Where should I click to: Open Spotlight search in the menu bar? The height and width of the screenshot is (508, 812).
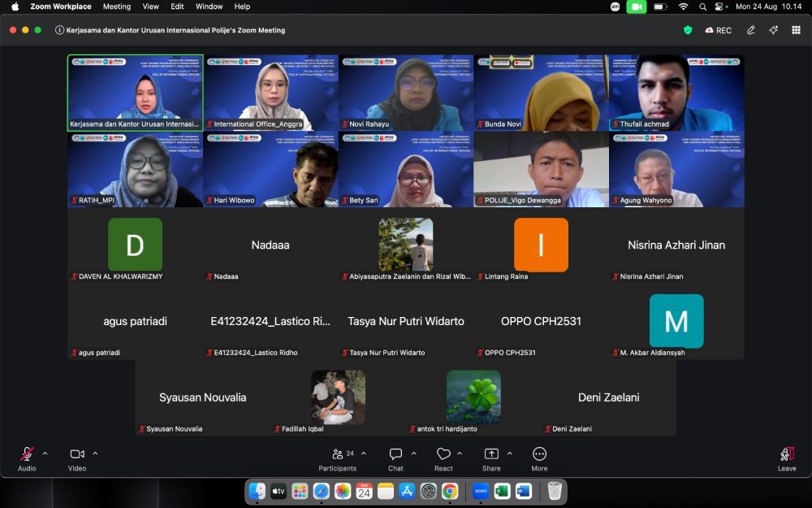(x=702, y=7)
